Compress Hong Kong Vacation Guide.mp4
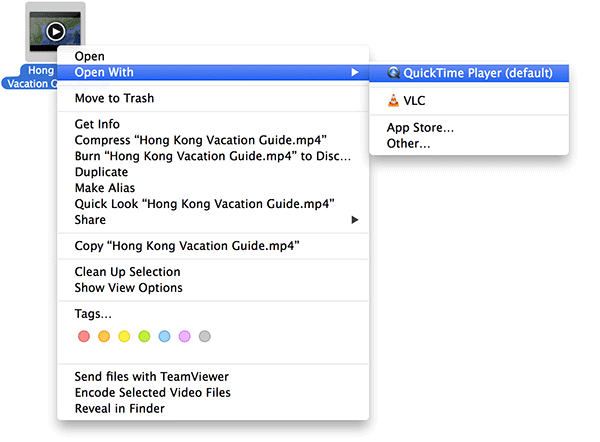The width and height of the screenshot is (600, 442). tap(213, 140)
